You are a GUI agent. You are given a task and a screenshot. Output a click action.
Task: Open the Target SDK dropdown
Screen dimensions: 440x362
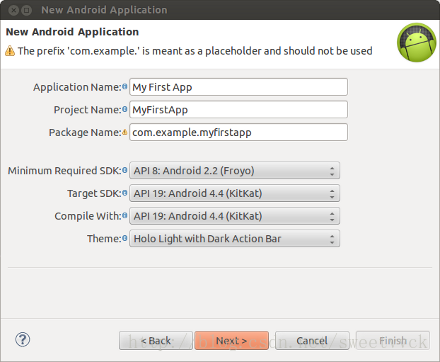[x=234, y=193]
